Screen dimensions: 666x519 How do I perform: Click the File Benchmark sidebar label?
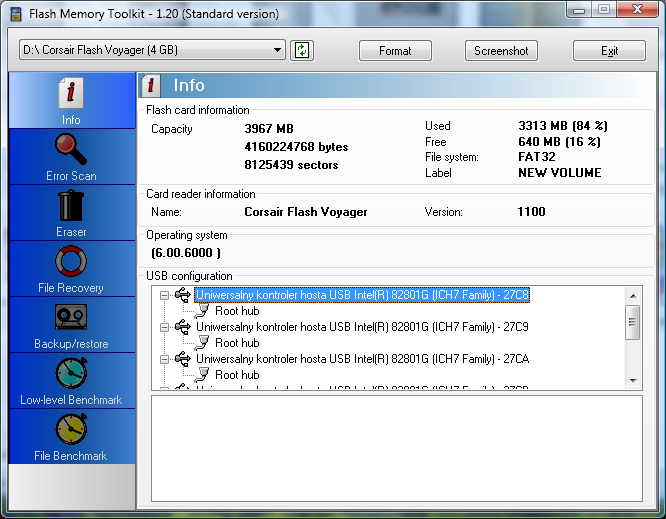coord(71,456)
